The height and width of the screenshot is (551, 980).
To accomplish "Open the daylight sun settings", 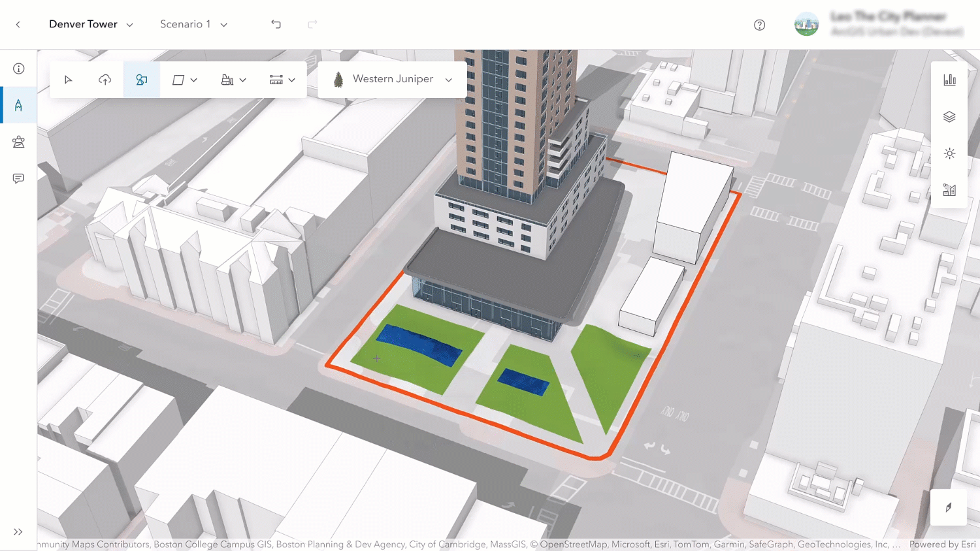I will pyautogui.click(x=949, y=153).
